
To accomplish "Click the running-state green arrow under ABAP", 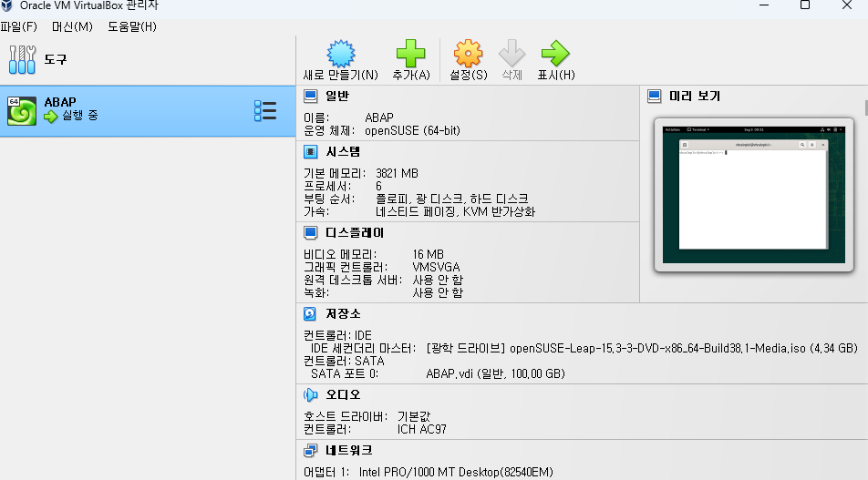I will [x=51, y=117].
